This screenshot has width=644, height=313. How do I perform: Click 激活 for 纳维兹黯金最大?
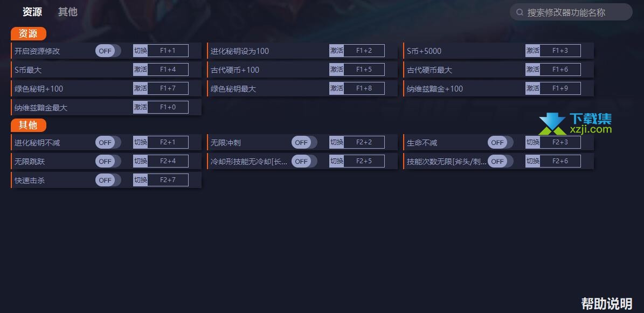point(141,107)
